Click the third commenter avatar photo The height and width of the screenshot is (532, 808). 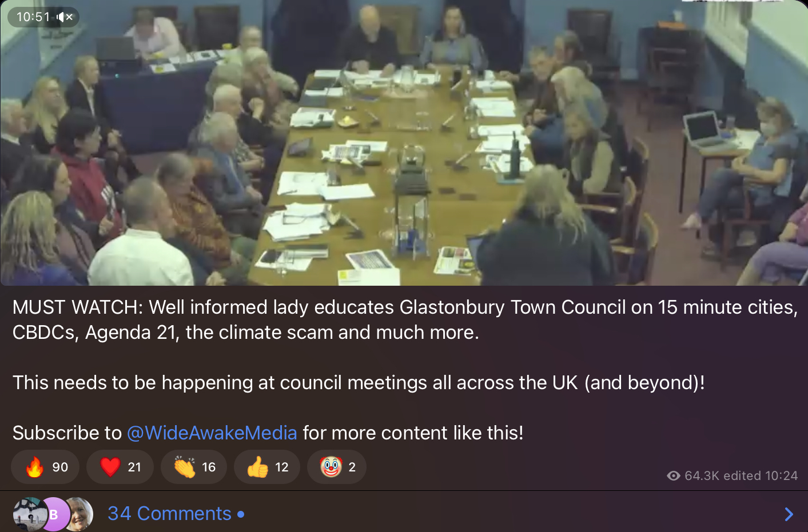coord(80,514)
